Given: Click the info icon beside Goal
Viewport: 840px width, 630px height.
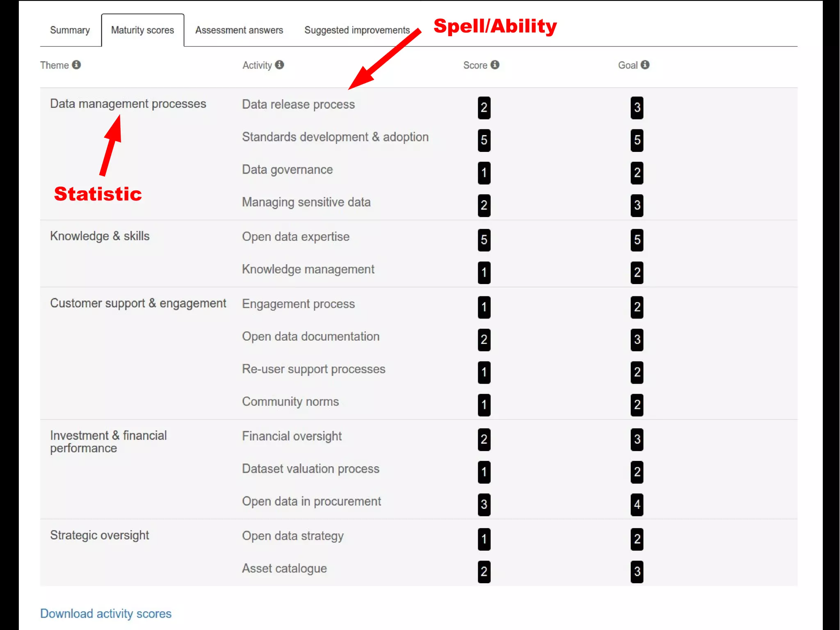Looking at the screenshot, I should point(645,65).
